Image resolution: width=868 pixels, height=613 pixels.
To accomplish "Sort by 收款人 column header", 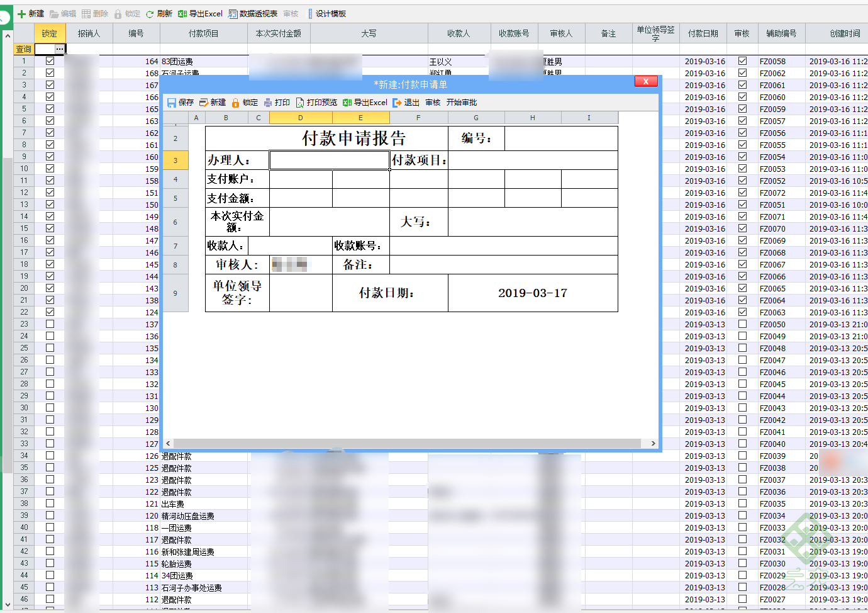I will coord(459,33).
